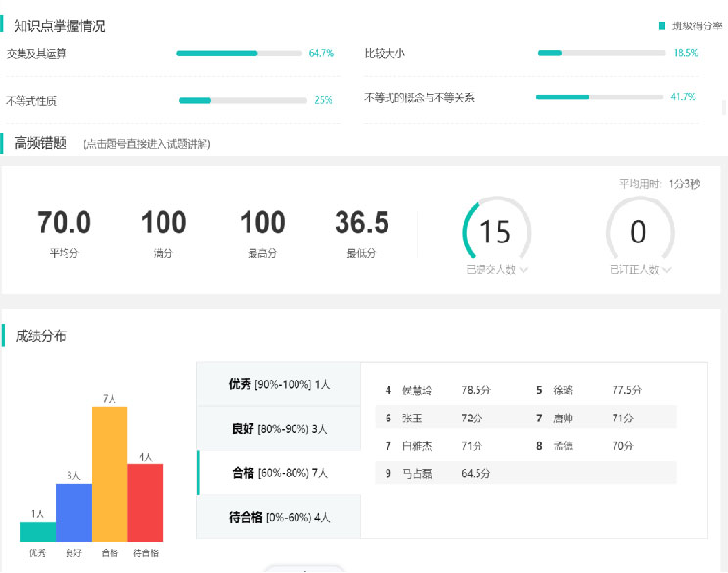Select the 优秀 [90%-100%] tab
This screenshot has height=573, width=728.
click(x=278, y=385)
